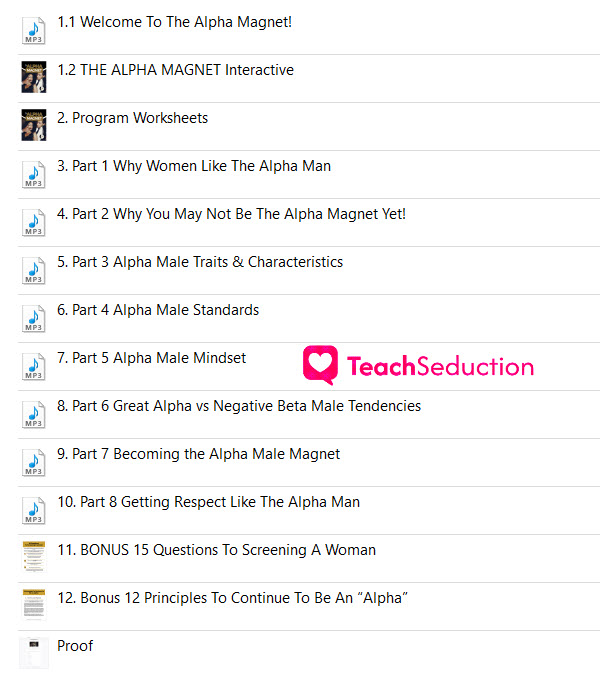Open the 12 Principles bonus document thumbnail
The image size is (600, 685).
[x=34, y=605]
